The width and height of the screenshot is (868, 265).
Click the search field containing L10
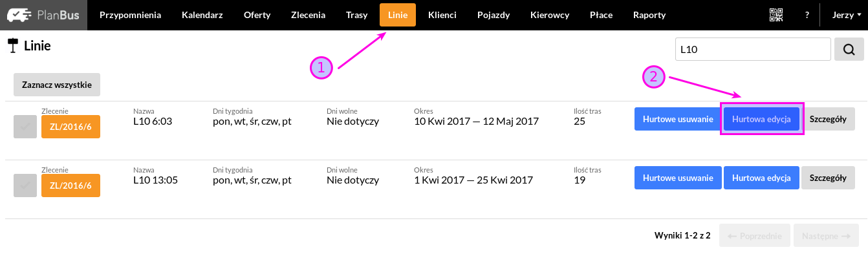click(x=753, y=49)
